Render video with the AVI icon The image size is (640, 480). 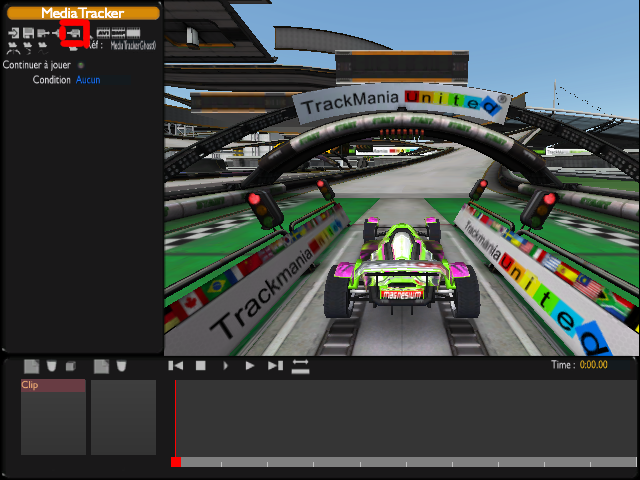point(103,33)
